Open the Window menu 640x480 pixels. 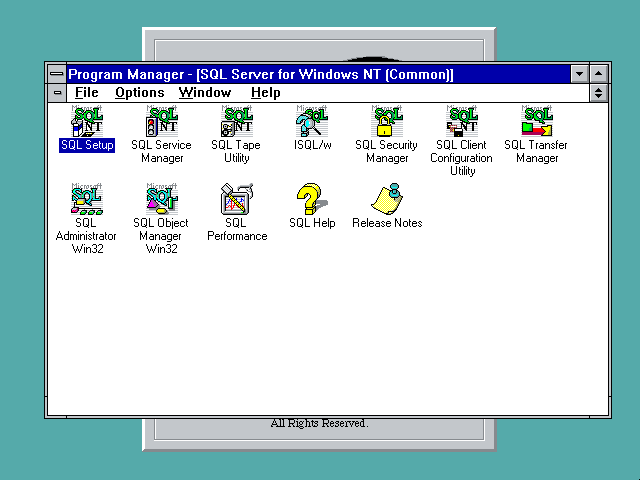tap(205, 93)
